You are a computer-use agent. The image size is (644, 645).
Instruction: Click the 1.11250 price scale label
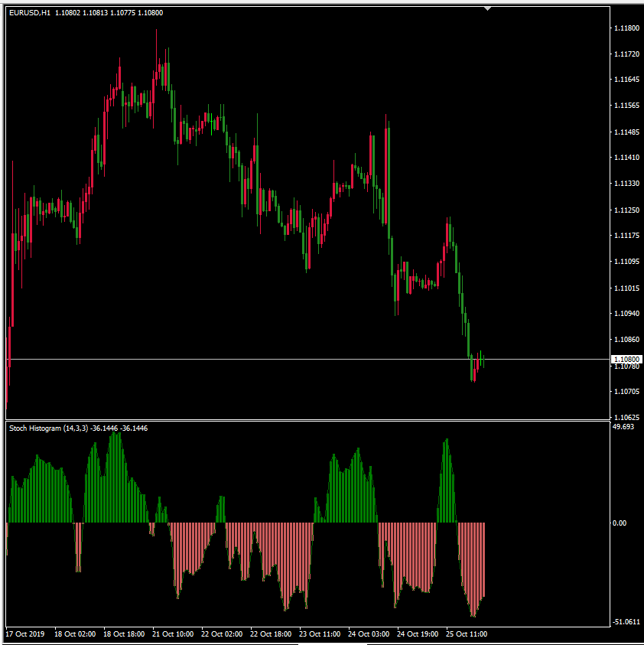626,210
